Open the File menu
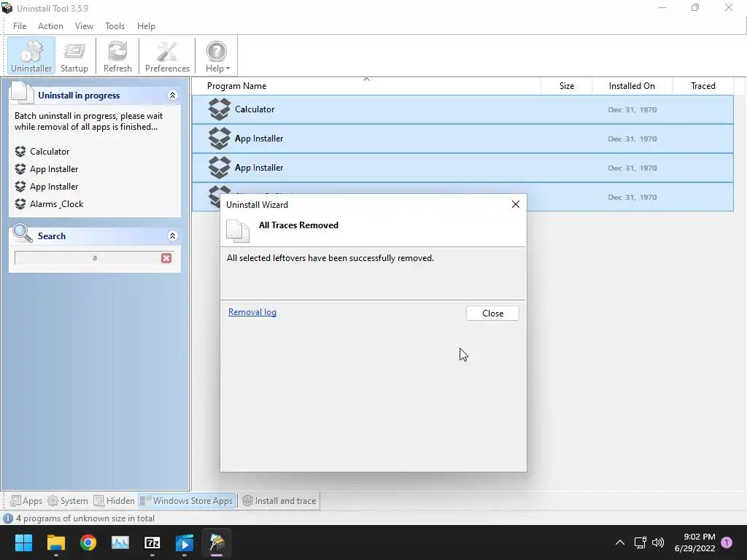The image size is (747, 560). point(20,26)
